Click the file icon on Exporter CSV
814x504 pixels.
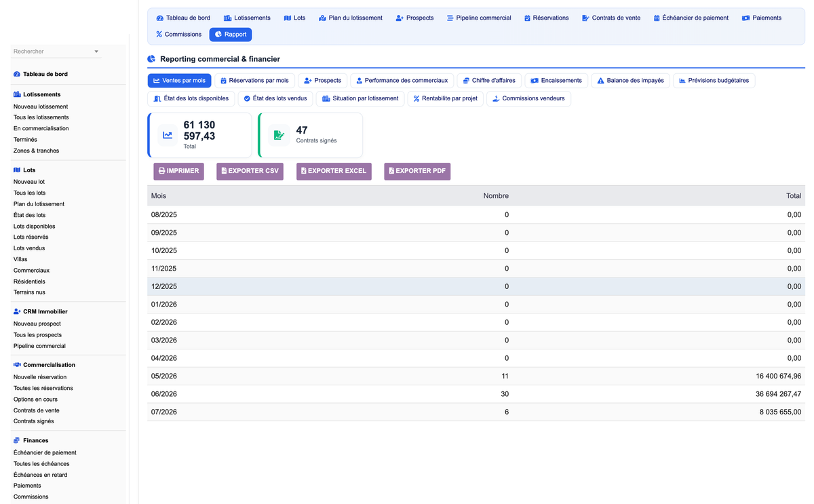(224, 171)
